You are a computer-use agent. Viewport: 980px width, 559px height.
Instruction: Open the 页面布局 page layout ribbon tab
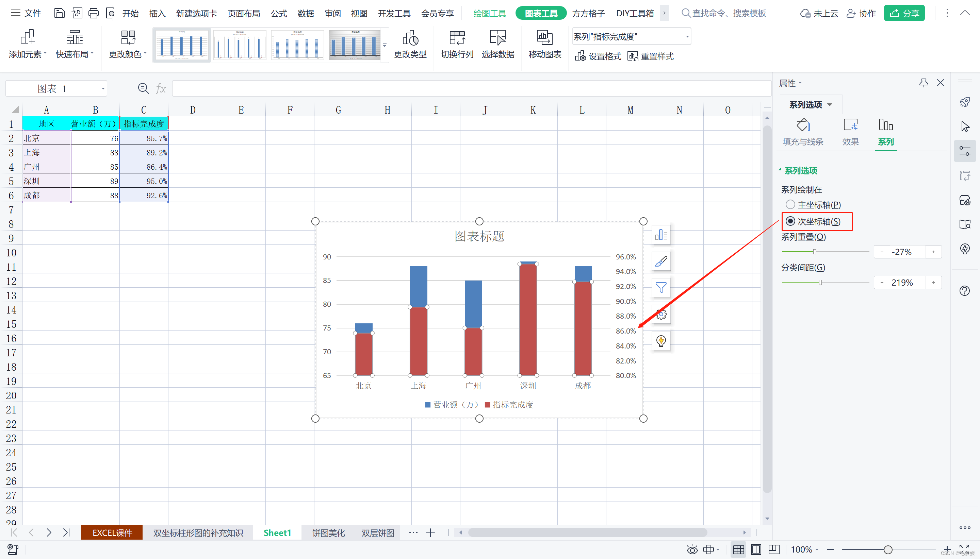pos(244,14)
